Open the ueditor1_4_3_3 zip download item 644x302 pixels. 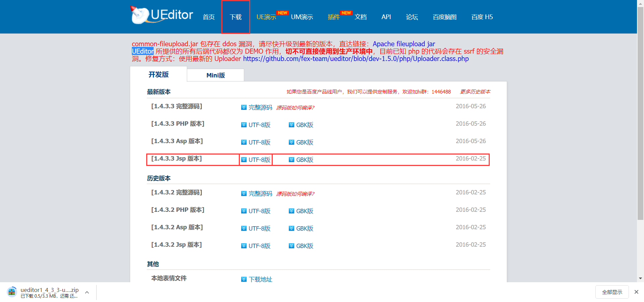coord(49,293)
